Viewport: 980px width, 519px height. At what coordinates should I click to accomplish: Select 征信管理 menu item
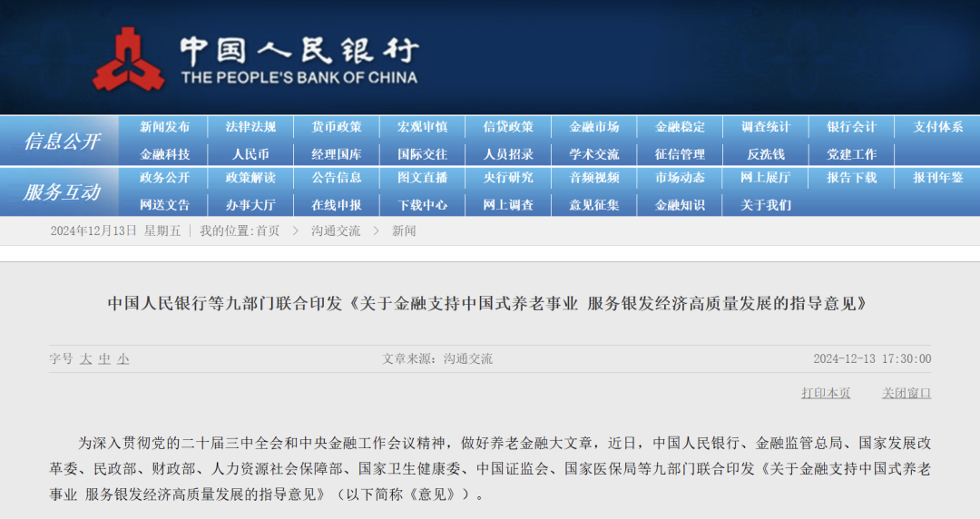coord(680,154)
